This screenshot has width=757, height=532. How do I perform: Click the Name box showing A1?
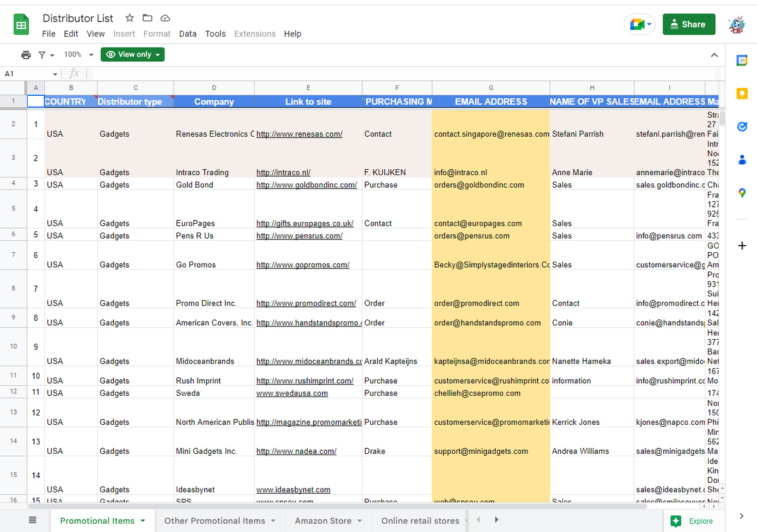tap(26, 74)
